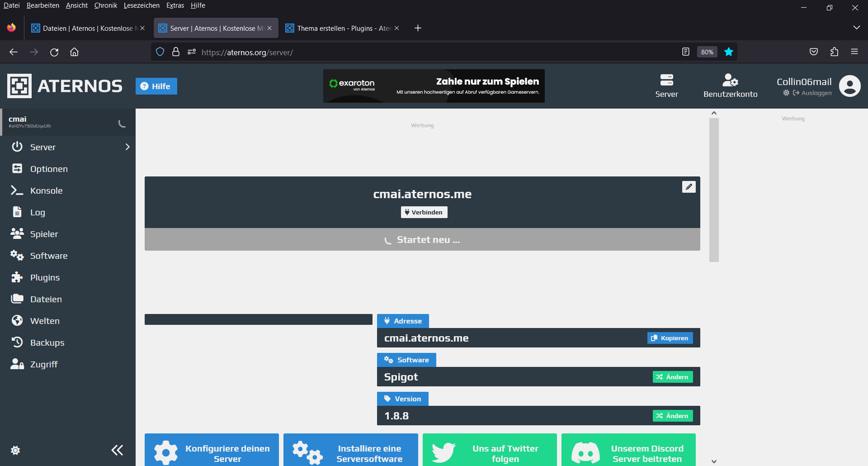Reset the 80% zoom level badge
Screen dimensions: 868x466
[707, 52]
